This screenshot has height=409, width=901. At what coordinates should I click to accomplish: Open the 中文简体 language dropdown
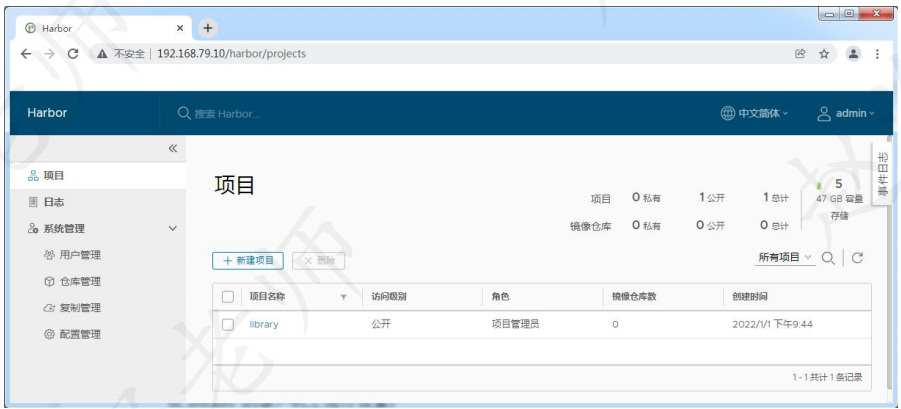tap(754, 113)
